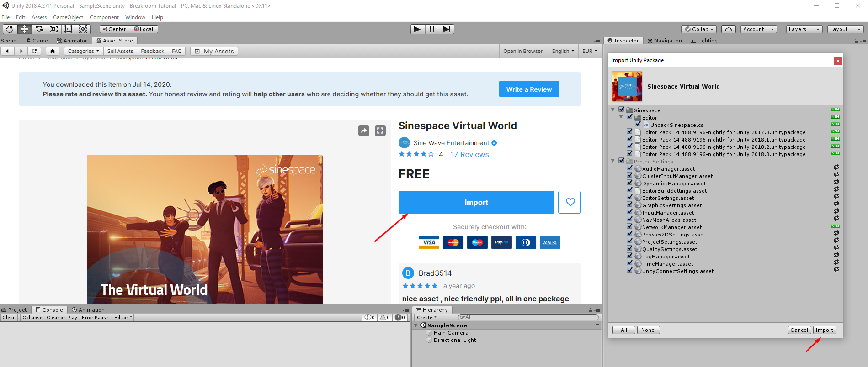Click Import in the package dialog
The width and height of the screenshot is (868, 367).
824,330
